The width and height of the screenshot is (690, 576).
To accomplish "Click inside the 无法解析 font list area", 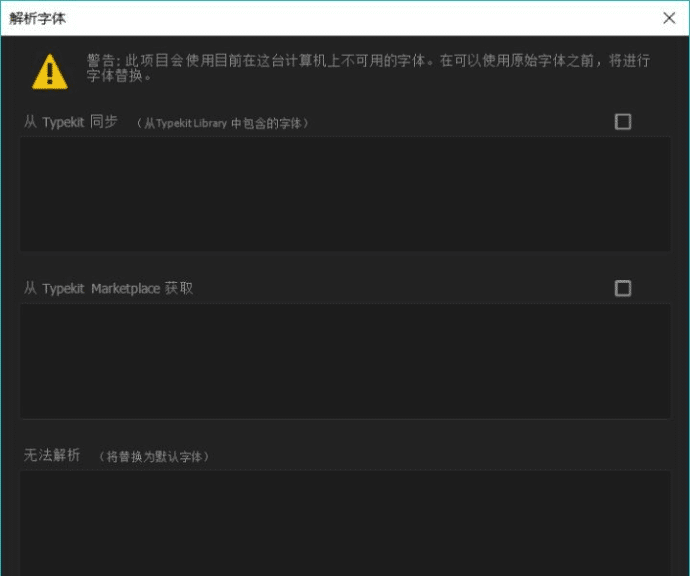I will point(345,522).
